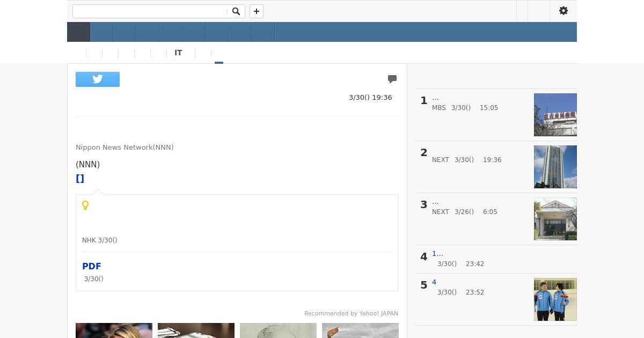644x338 pixels.
Task: Click the Nippon News Network(NNN) source text
Action: (x=125, y=148)
